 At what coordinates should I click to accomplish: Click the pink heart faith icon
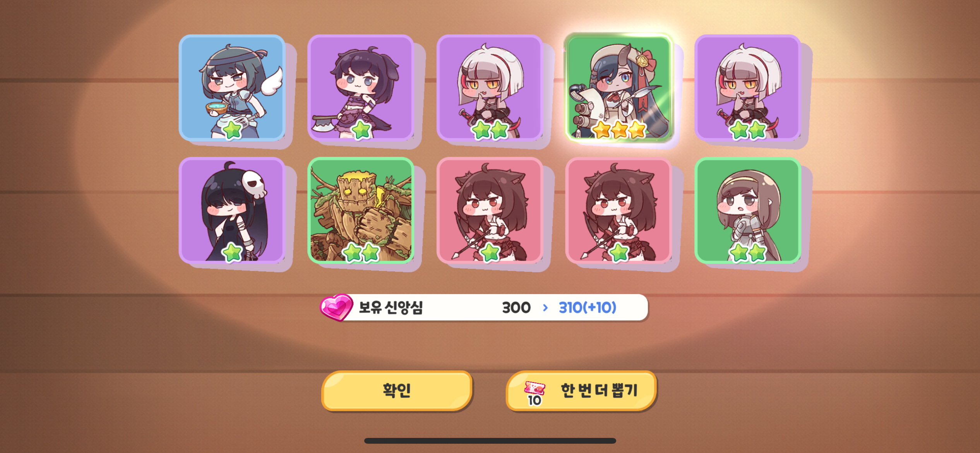coord(336,307)
